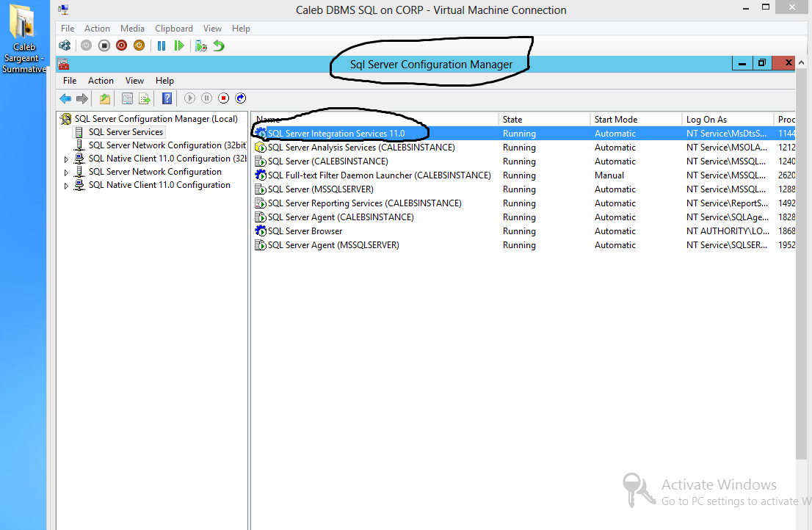
Task: Restart Service blue toolbar button
Action: click(x=240, y=98)
